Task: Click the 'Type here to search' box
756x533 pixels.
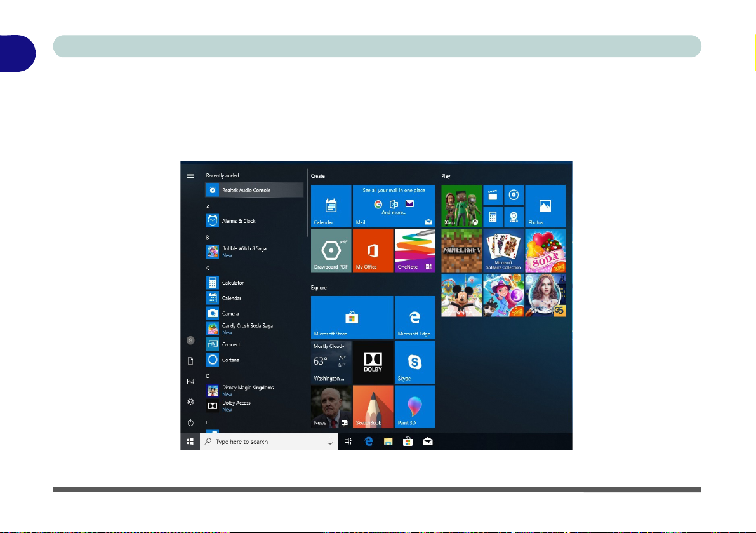Action: (x=269, y=442)
